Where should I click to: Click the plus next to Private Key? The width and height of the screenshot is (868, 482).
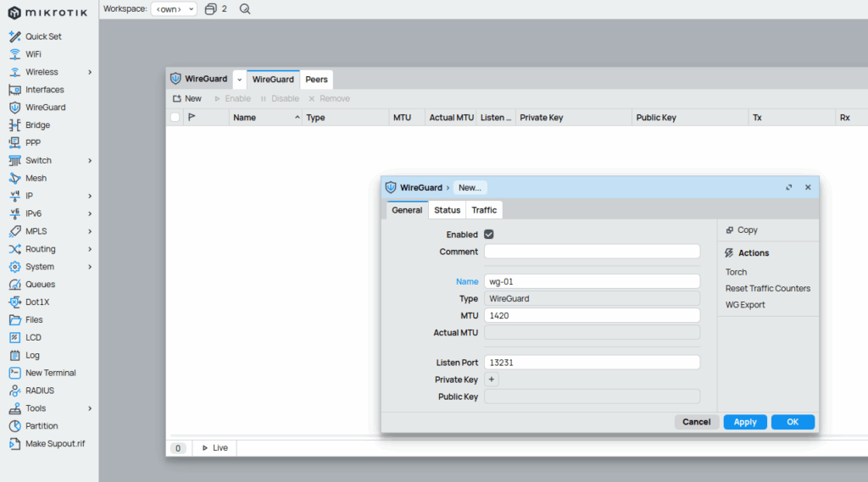492,380
